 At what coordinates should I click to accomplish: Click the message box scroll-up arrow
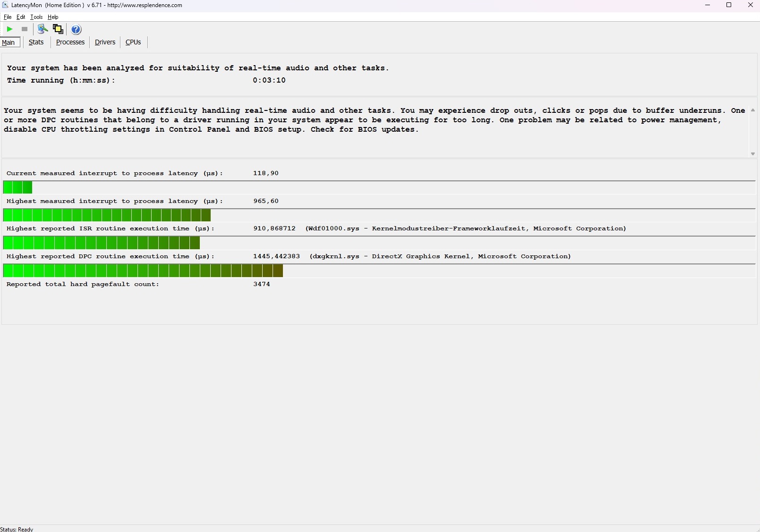point(752,110)
